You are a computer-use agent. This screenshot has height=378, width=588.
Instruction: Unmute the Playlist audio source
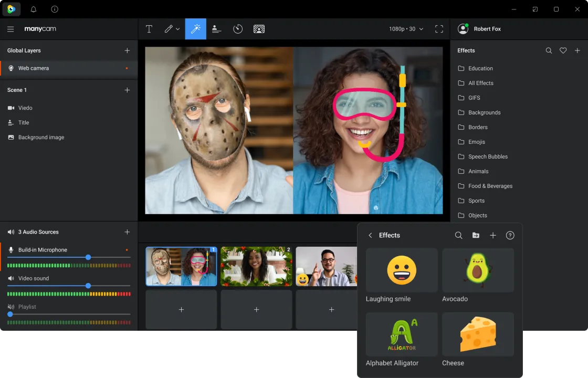tap(11, 307)
